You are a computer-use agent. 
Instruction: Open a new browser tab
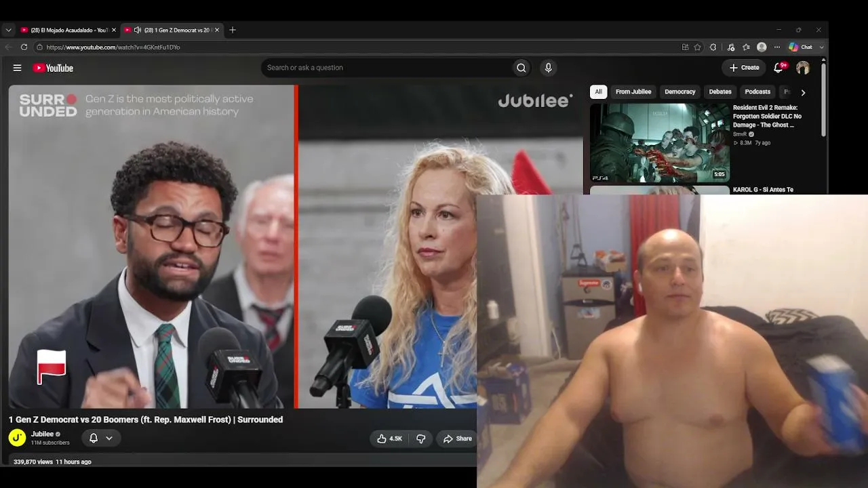pos(233,30)
